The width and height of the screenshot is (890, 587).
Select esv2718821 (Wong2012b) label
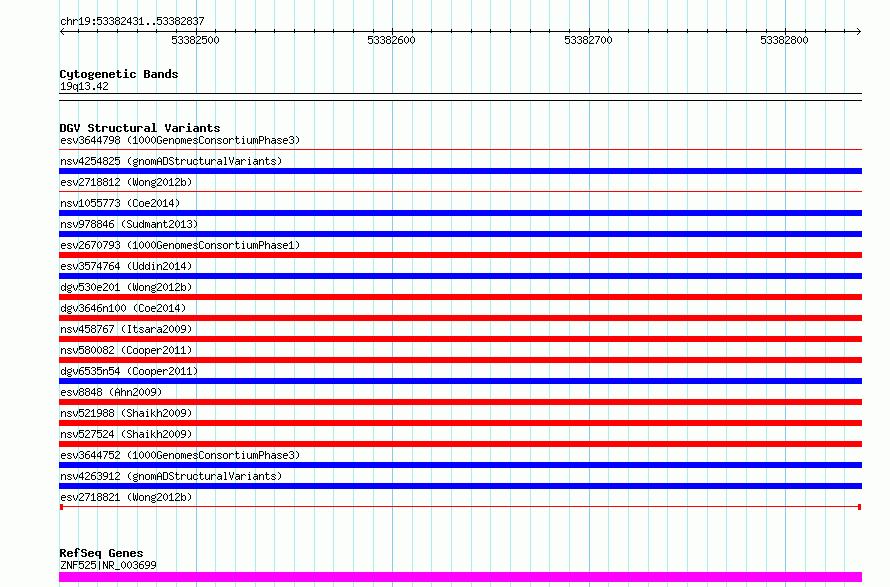[126, 497]
